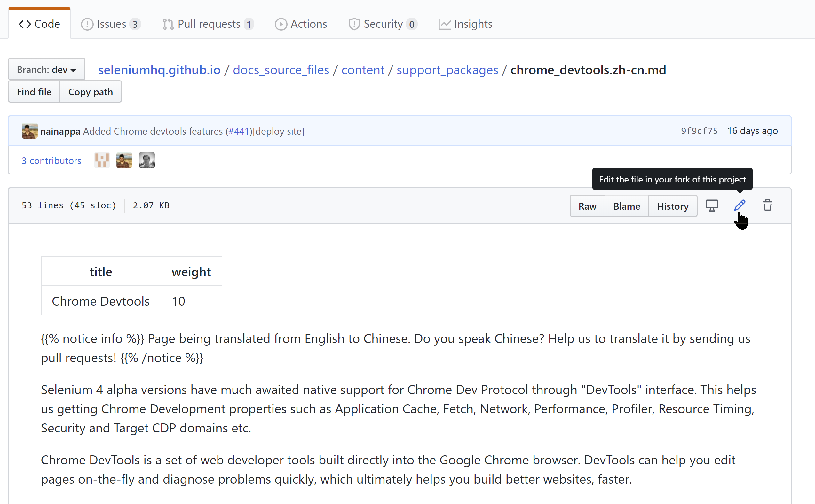Click the third contributor avatar
Viewport: 815px width, 504px height.
146,160
